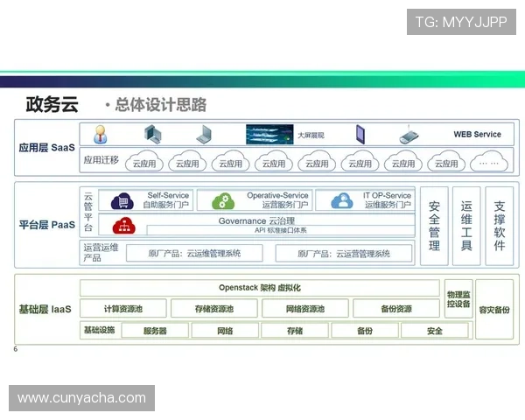Click the 计算资源池 box

tap(123, 309)
